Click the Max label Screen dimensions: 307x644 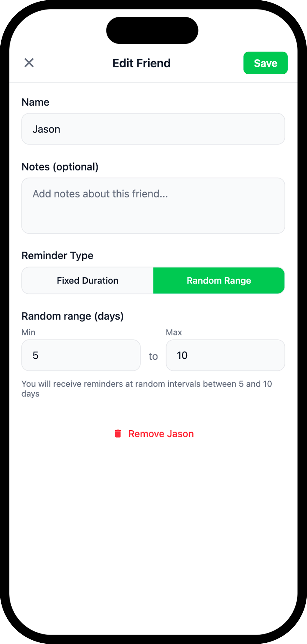pyautogui.click(x=174, y=332)
